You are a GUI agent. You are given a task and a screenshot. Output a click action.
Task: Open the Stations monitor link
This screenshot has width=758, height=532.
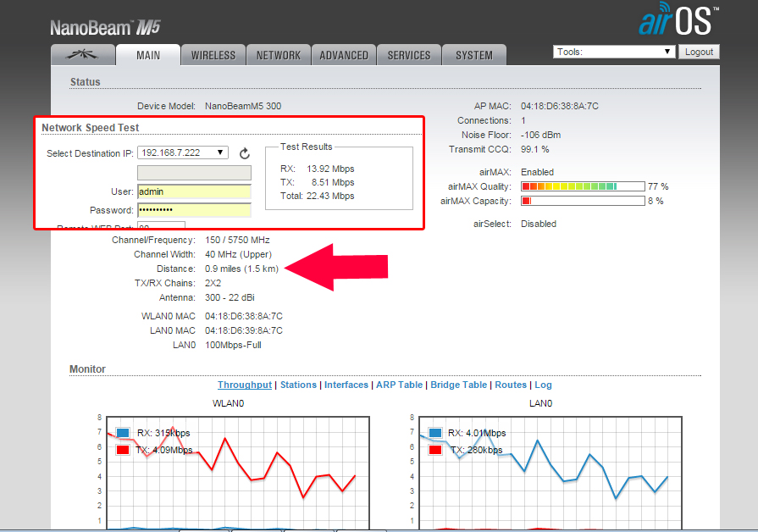[298, 385]
